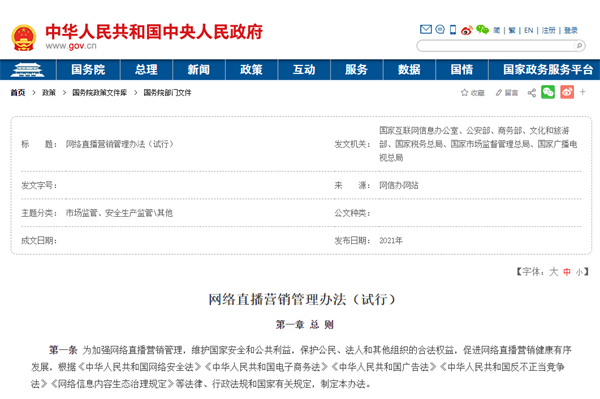Click the 第一条 article label
This screenshot has height=399, width=600.
click(63, 350)
